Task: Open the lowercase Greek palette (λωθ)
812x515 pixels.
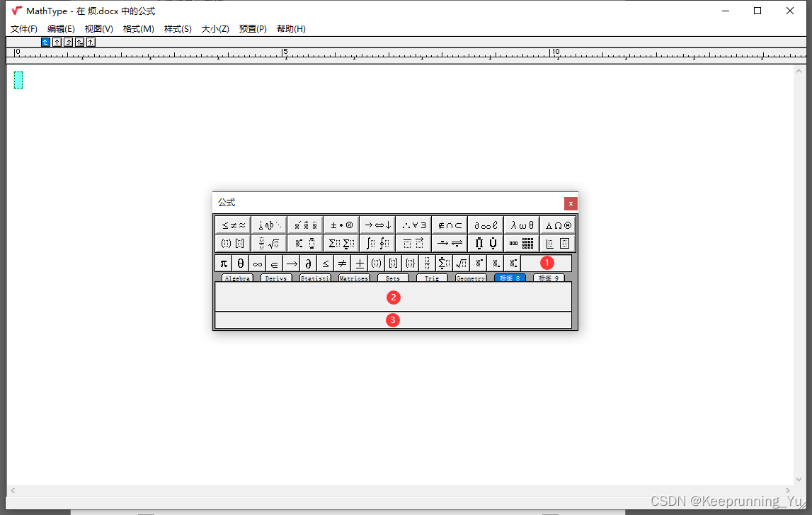Action: tap(522, 225)
